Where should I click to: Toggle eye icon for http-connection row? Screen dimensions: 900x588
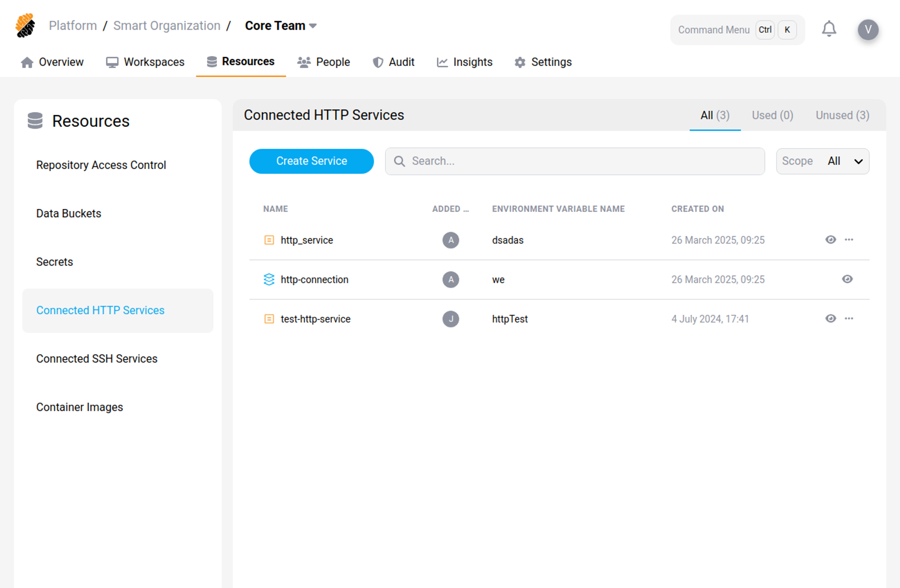(x=847, y=279)
